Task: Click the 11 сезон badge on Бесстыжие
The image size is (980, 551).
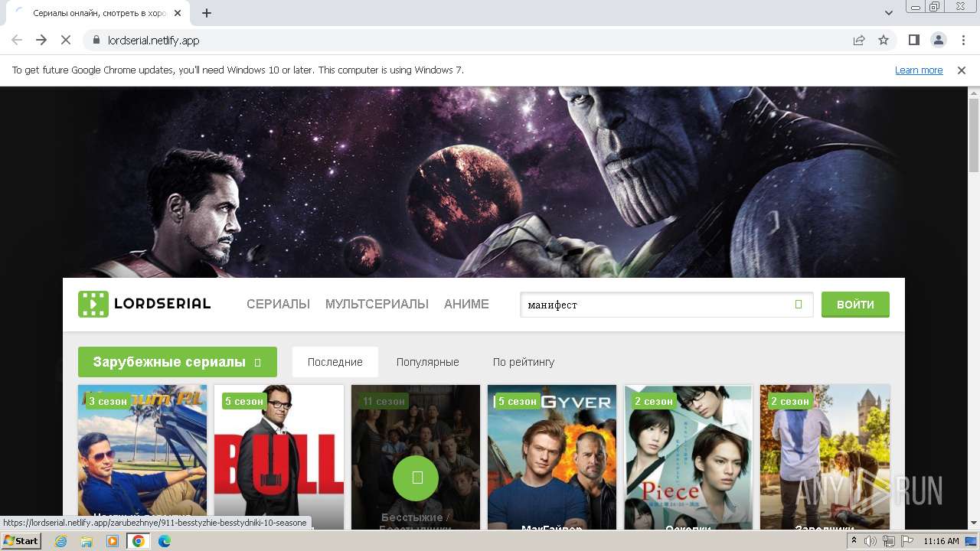Action: (384, 401)
